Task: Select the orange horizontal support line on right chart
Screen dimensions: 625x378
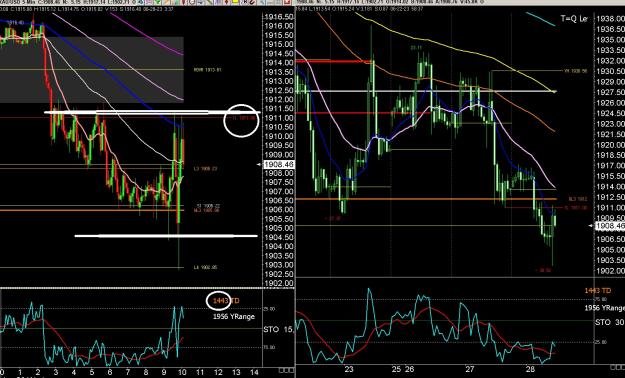Action: [x=426, y=199]
